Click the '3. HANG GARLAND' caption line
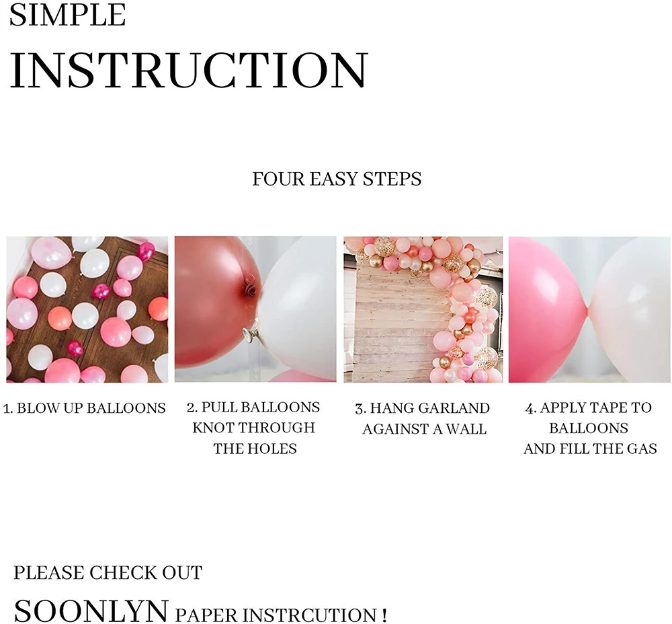 pyautogui.click(x=423, y=408)
